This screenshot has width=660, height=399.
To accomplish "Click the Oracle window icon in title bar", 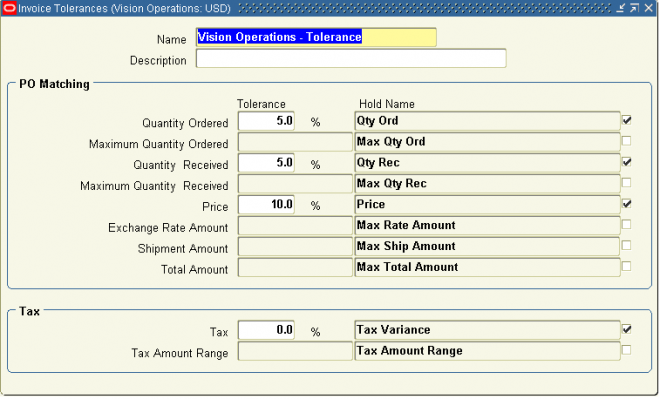I will click(x=9, y=8).
